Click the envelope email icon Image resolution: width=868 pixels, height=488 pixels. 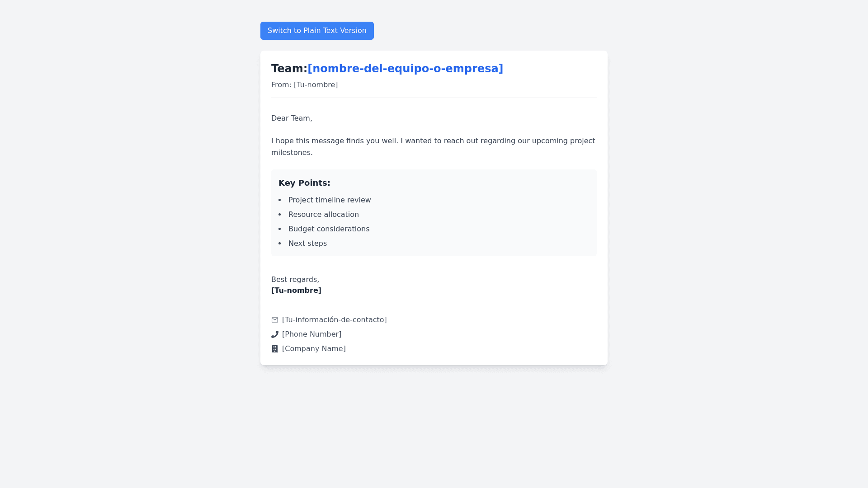coord(275,320)
